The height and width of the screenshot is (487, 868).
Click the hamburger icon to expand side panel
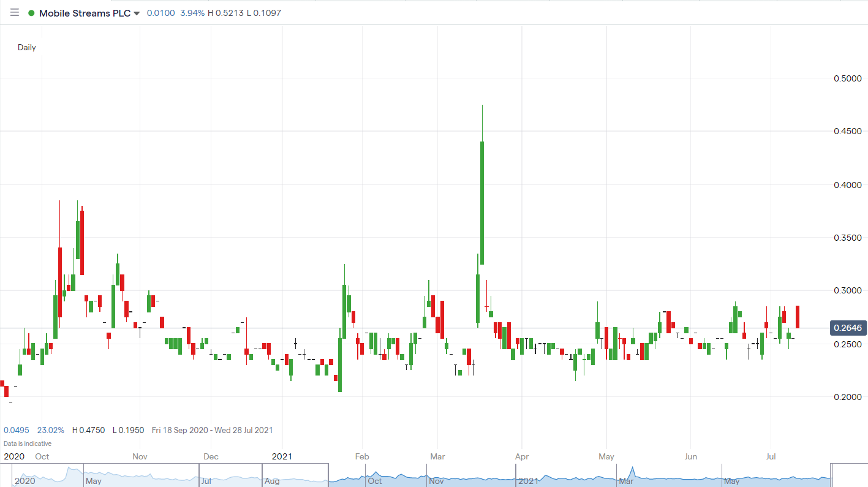point(14,12)
